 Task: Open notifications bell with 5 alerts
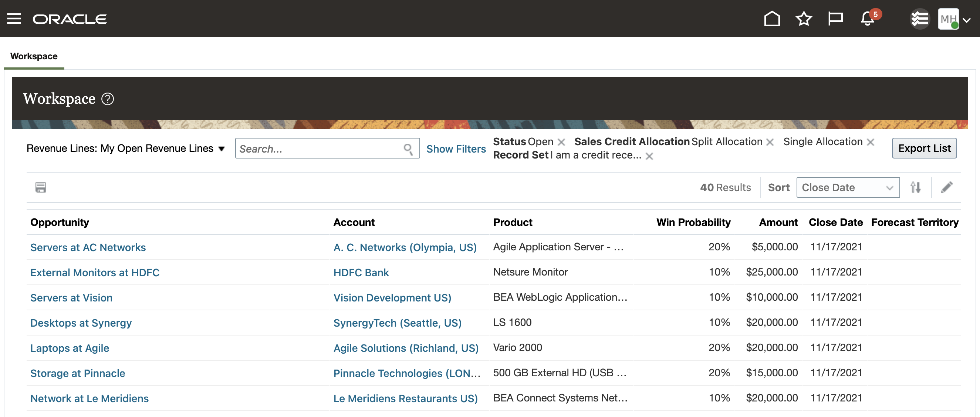tap(867, 19)
